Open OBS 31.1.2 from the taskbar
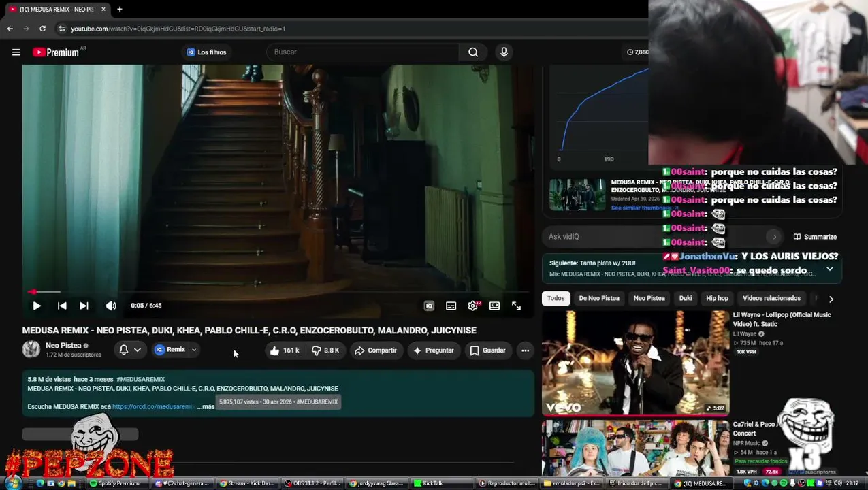This screenshot has height=490, width=868. [312, 483]
